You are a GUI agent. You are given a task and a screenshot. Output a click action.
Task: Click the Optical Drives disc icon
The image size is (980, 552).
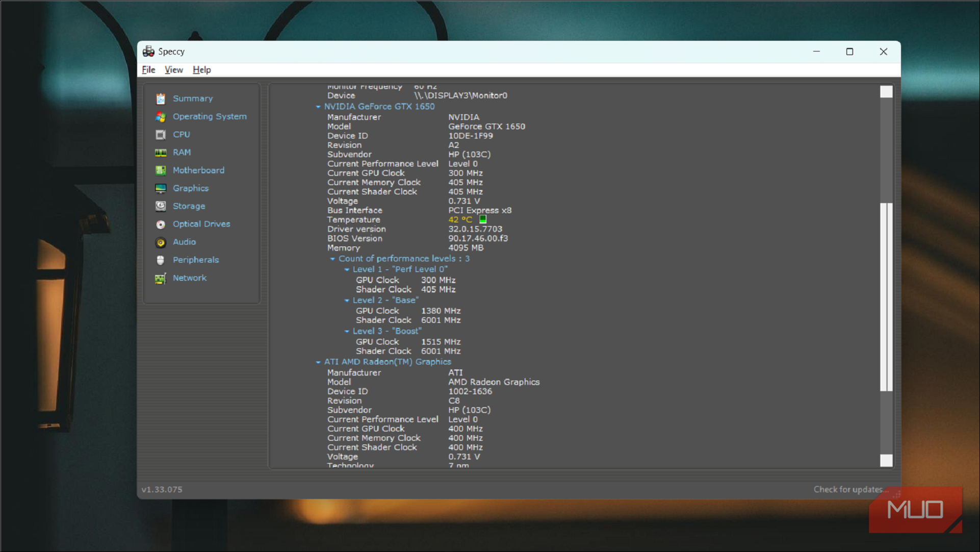point(161,224)
